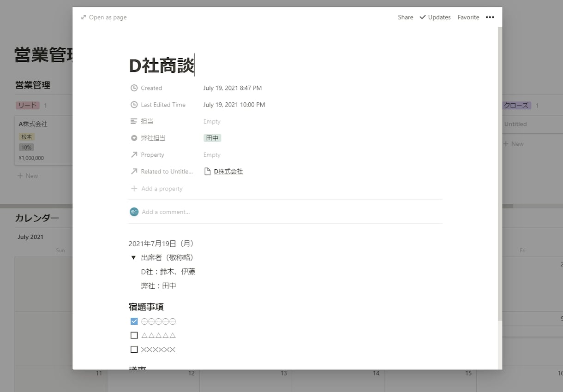This screenshot has width=563, height=392.
Task: Click the D社商談 page title
Action: 162,65
